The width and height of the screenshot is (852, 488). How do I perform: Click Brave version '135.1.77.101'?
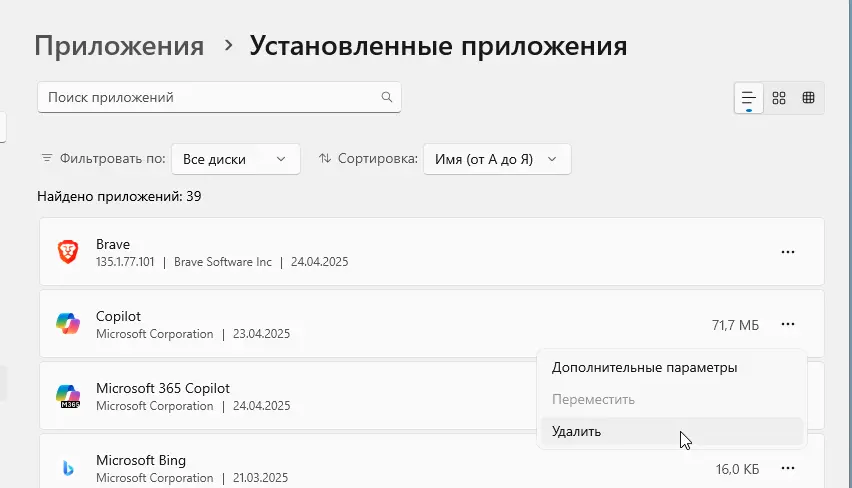pos(125,262)
